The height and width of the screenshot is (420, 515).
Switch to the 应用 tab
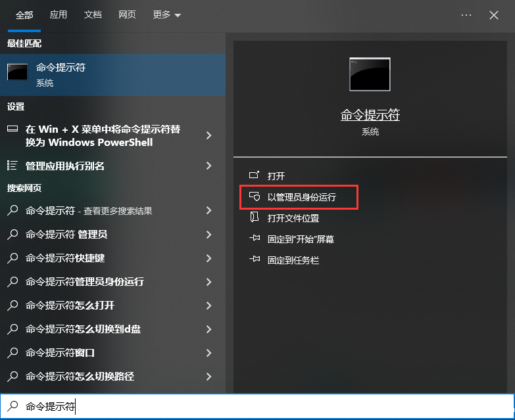click(58, 14)
